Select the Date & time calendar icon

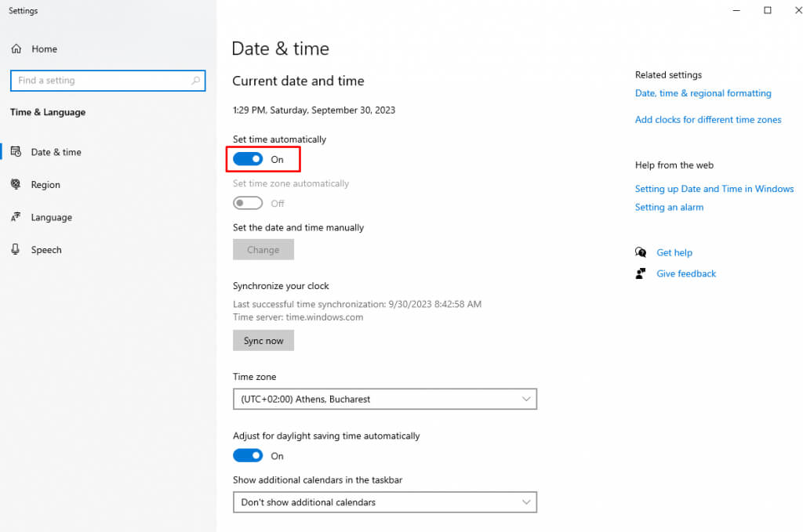(x=16, y=152)
